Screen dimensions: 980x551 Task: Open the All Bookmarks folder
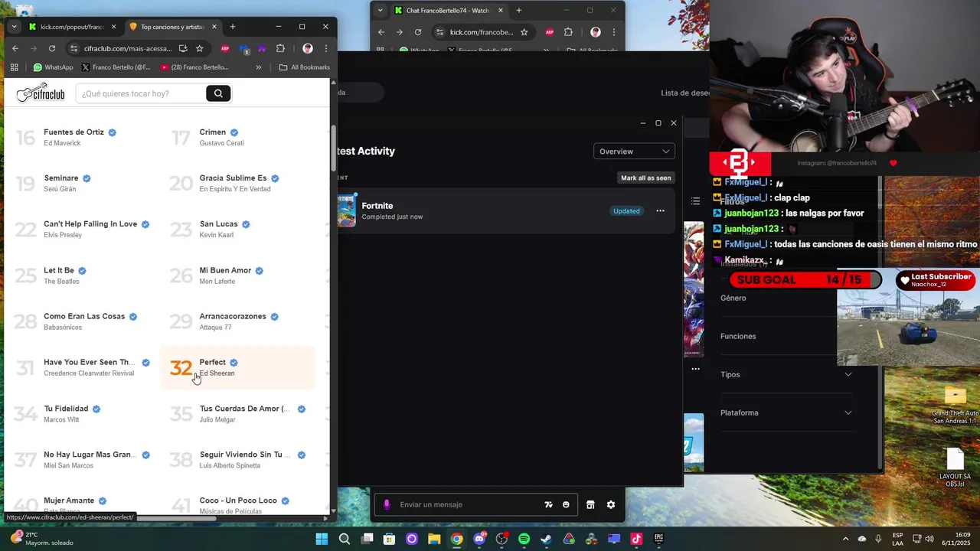pyautogui.click(x=304, y=67)
